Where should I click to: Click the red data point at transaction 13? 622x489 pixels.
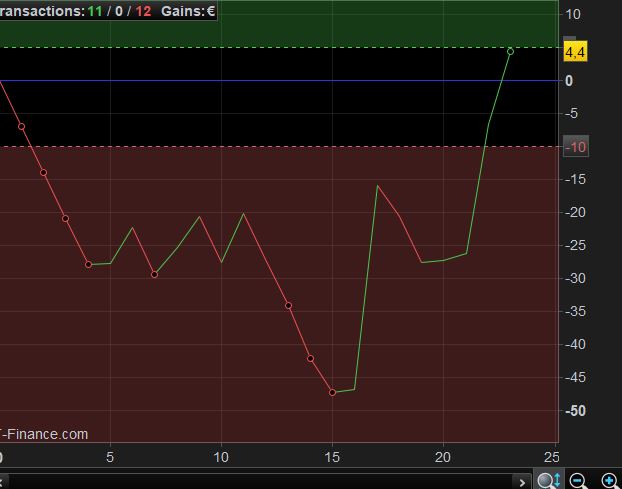(288, 305)
